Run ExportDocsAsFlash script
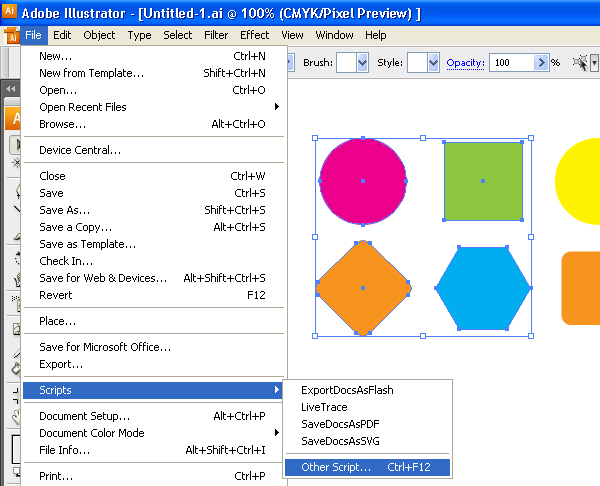This screenshot has width=600, height=486. pyautogui.click(x=367, y=390)
